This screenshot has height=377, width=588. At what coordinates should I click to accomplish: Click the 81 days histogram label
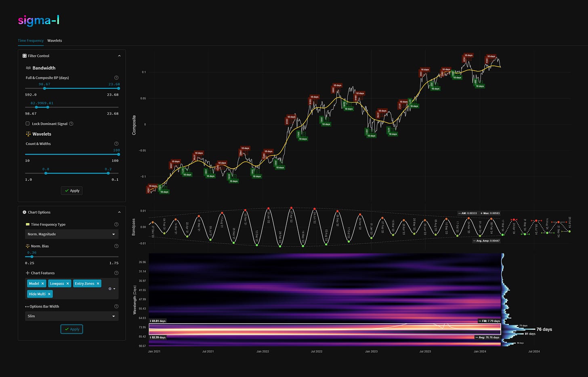coord(530,334)
